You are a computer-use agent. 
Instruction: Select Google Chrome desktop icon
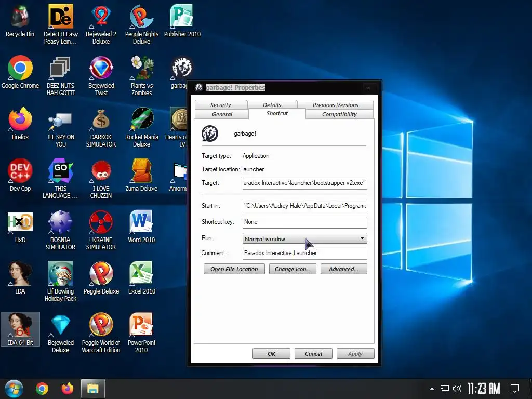(20, 72)
